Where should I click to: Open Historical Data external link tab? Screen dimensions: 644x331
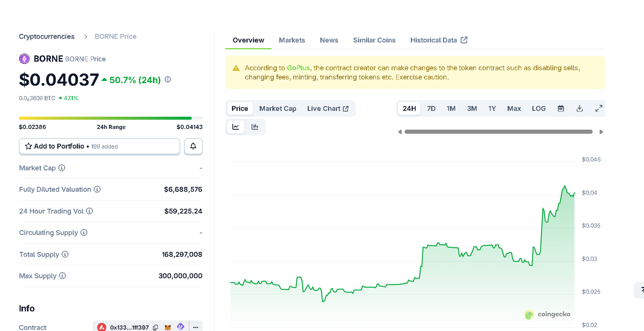pyautogui.click(x=439, y=40)
